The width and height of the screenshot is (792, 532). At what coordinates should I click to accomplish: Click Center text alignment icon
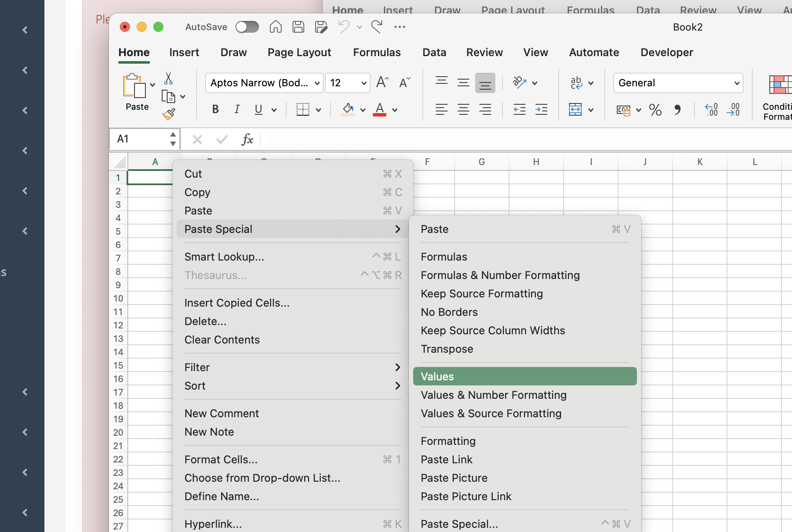click(463, 109)
